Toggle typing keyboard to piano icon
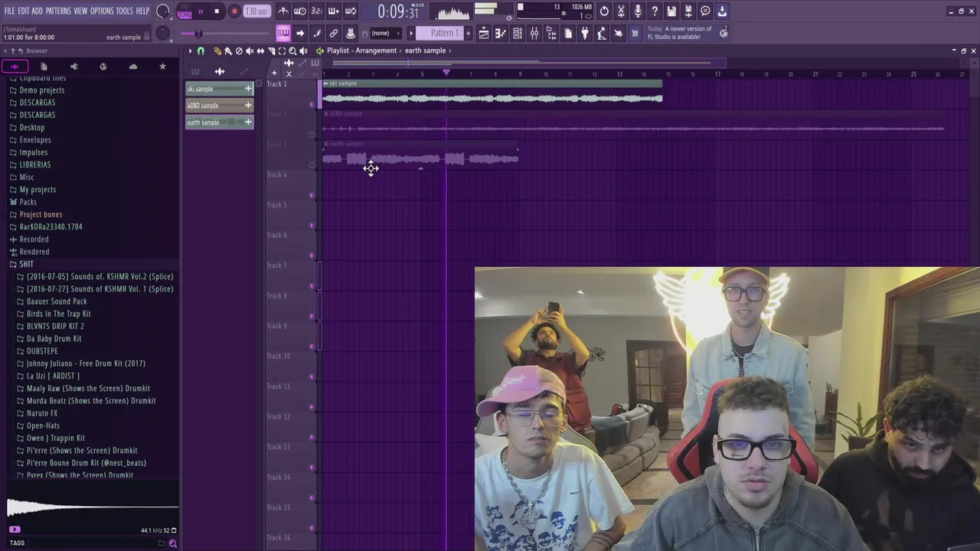The height and width of the screenshot is (551, 980). [x=283, y=33]
